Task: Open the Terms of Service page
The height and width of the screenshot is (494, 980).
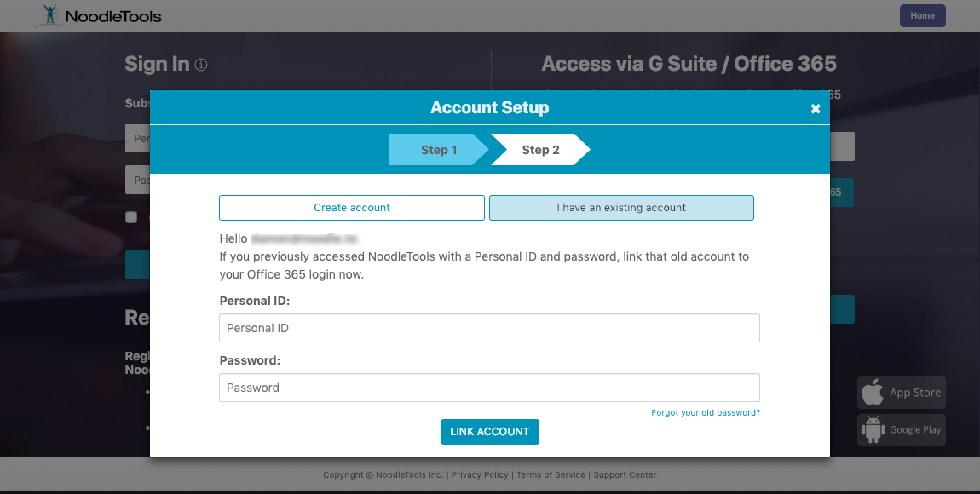Action: click(x=551, y=474)
